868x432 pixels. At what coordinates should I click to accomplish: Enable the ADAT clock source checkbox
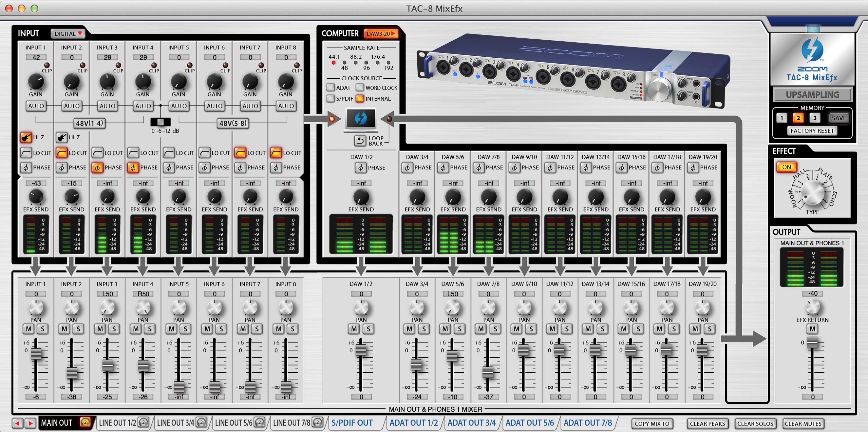coord(331,88)
